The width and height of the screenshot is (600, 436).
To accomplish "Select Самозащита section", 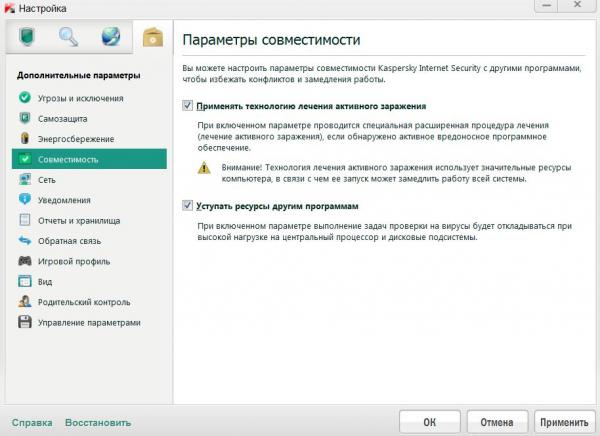I will (x=89, y=119).
